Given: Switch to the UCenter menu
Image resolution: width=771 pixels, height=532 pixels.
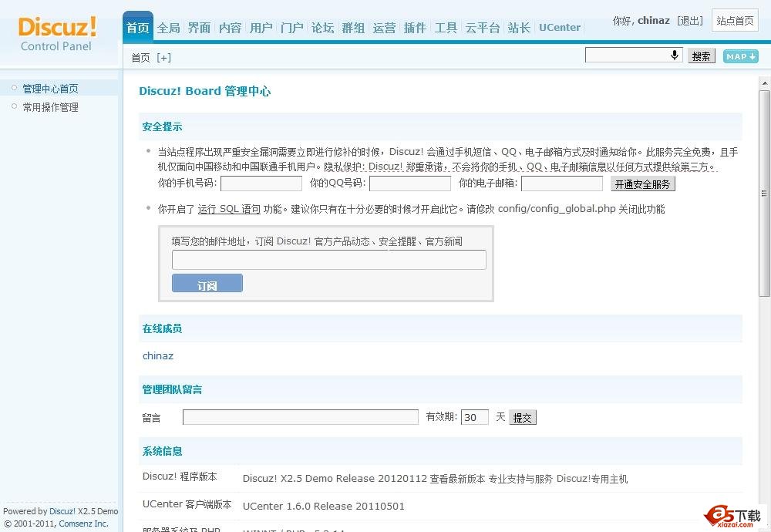Looking at the screenshot, I should point(560,28).
